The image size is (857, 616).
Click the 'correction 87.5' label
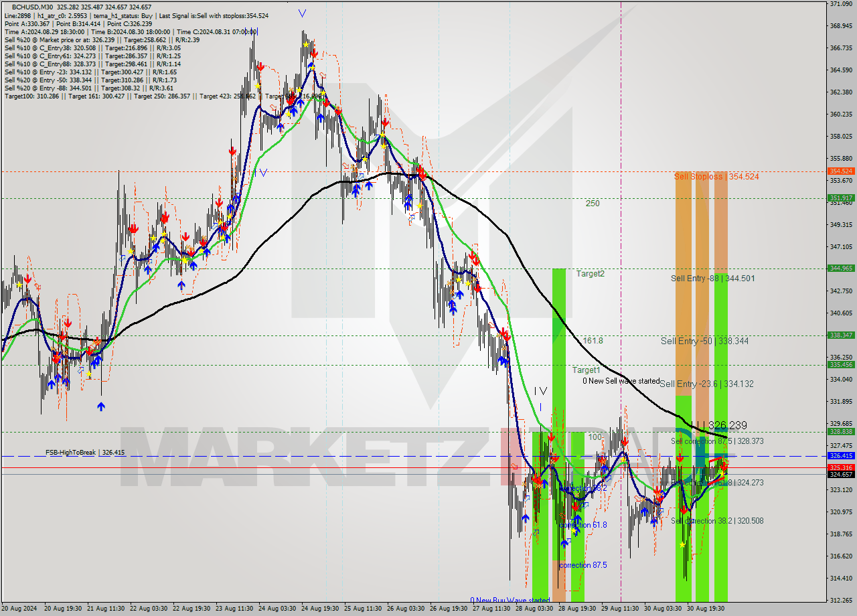(583, 566)
